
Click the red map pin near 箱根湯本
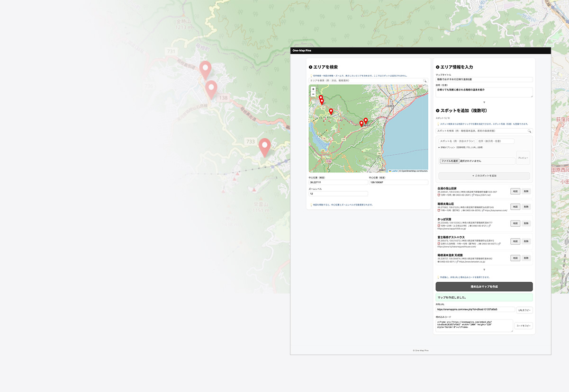[x=365, y=121]
